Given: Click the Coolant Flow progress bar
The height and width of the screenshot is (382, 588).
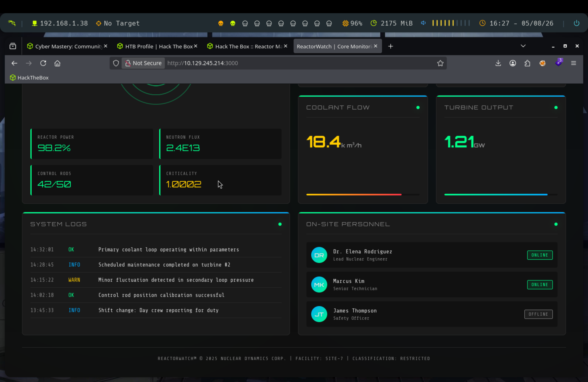Looking at the screenshot, I should point(363,194).
